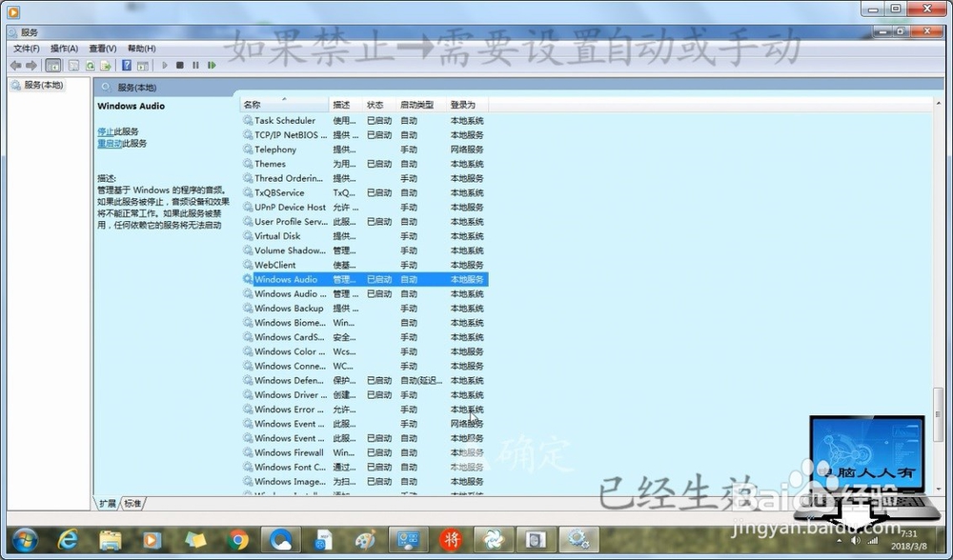Open the 文件(F) menu
Image resolution: width=953 pixels, height=560 pixels.
point(26,49)
